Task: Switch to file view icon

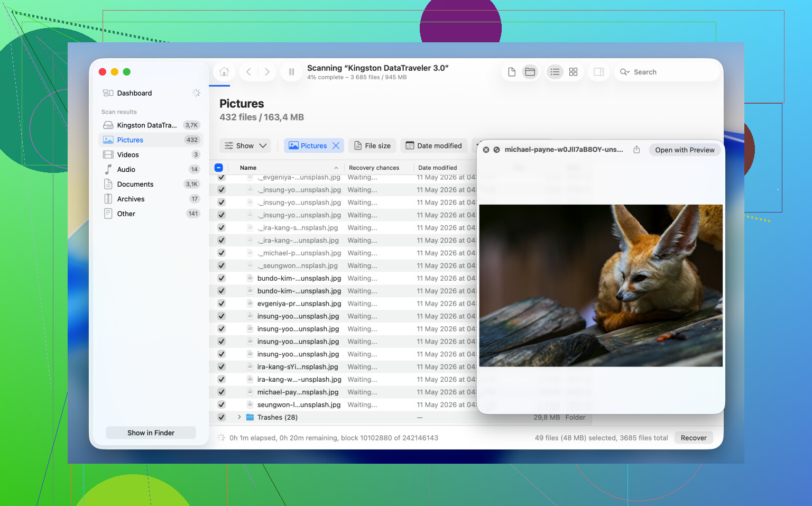Action: click(512, 72)
